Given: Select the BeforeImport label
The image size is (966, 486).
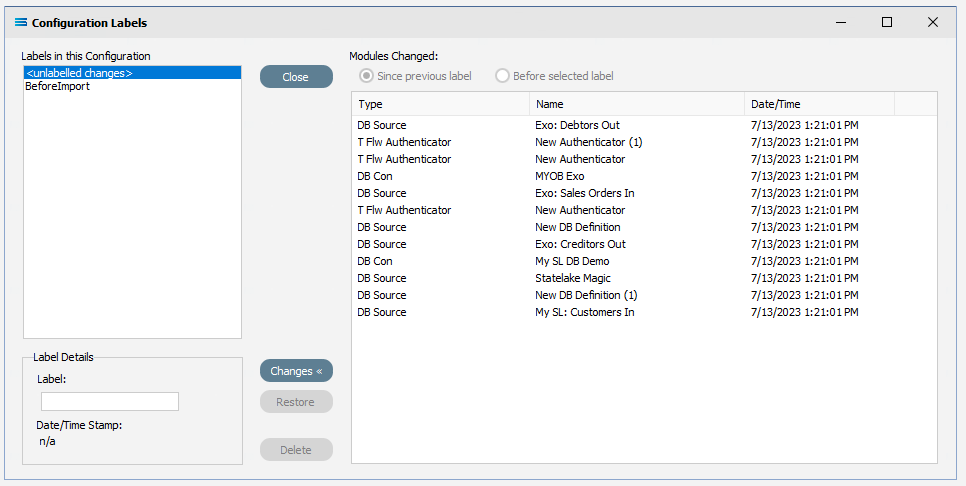Looking at the screenshot, I should [57, 86].
